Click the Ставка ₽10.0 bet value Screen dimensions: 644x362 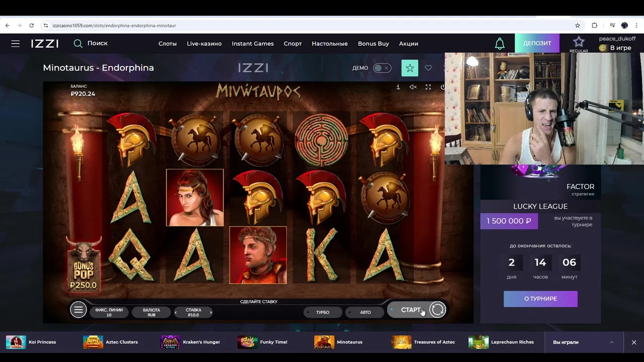193,312
